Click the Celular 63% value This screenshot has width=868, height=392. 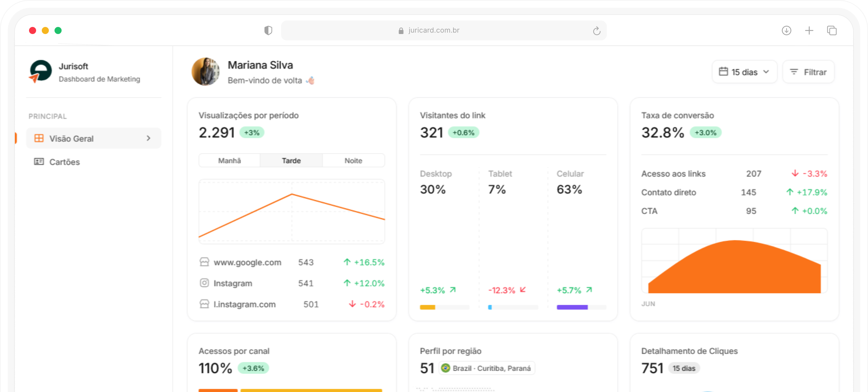click(569, 189)
